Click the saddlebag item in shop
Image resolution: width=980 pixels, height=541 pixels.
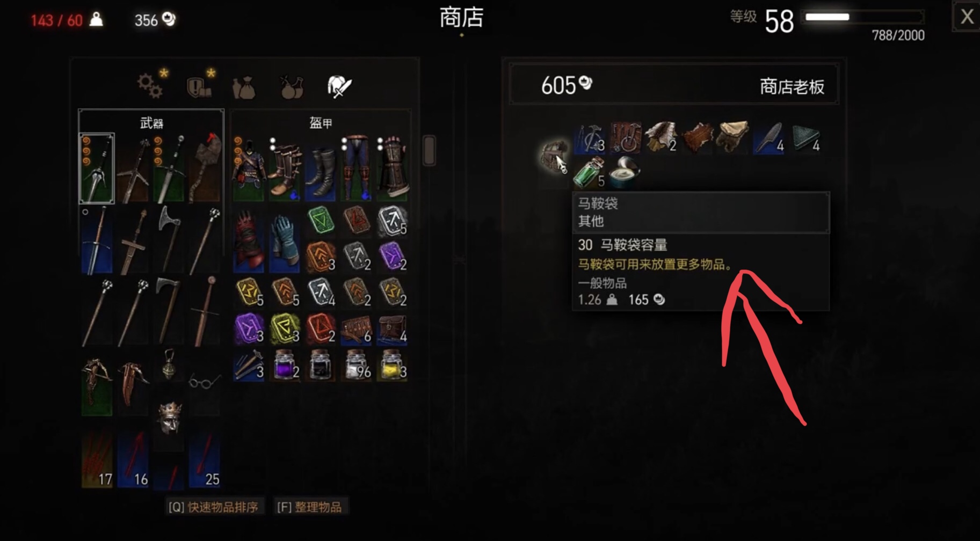pos(554,156)
